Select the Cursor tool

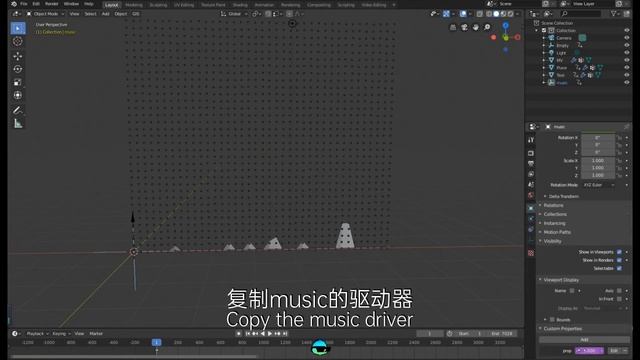18,41
